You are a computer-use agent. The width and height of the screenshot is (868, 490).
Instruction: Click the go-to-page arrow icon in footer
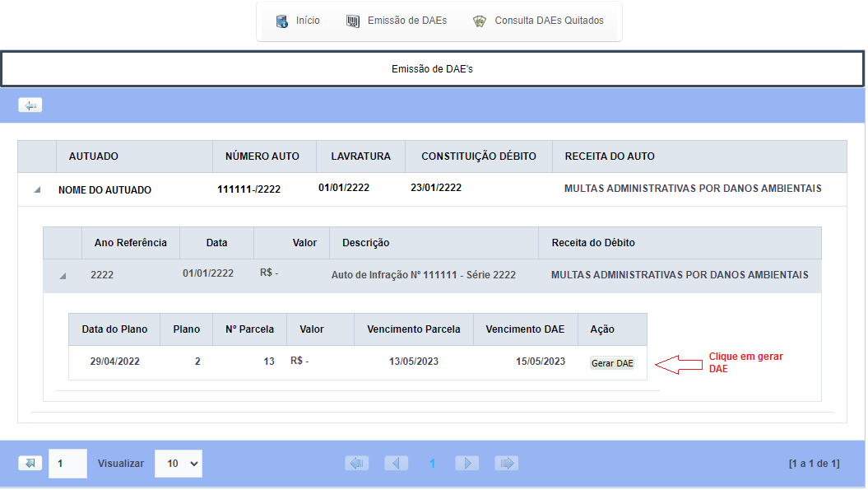30,464
